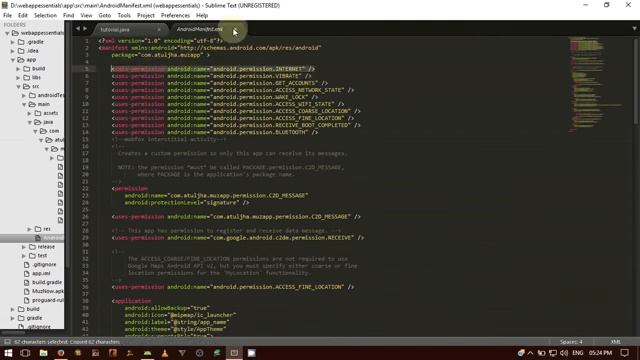Collapse the main folder
This screenshot has height=360, width=640.
[24, 104]
